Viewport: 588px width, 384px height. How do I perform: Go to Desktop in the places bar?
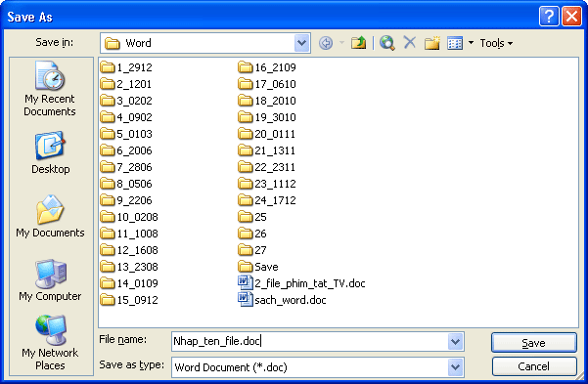click(x=50, y=152)
